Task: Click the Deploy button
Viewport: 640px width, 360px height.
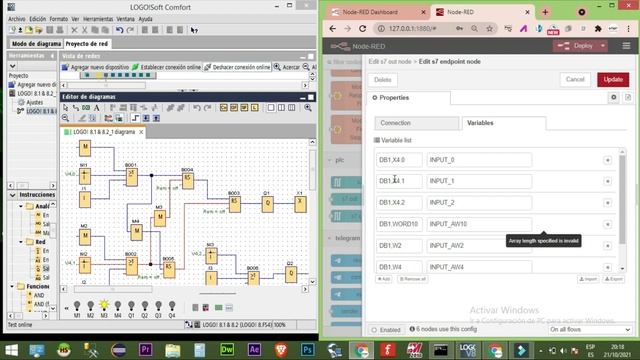Action: [576, 46]
